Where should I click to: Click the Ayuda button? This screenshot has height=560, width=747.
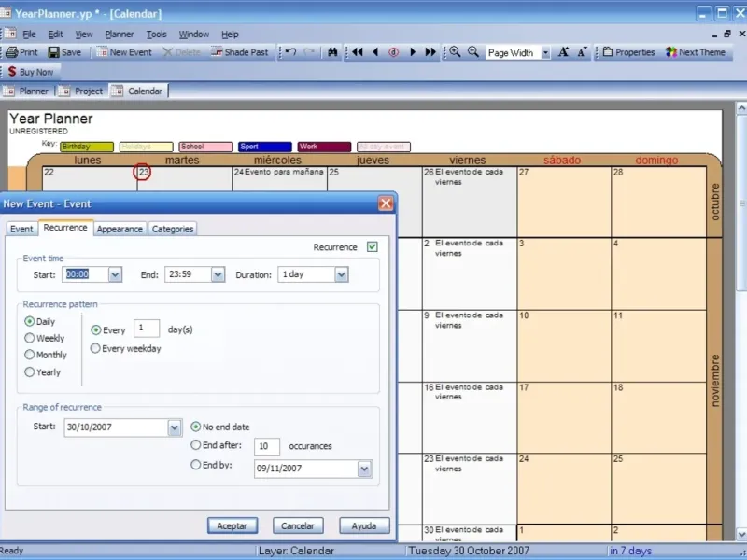[364, 525]
